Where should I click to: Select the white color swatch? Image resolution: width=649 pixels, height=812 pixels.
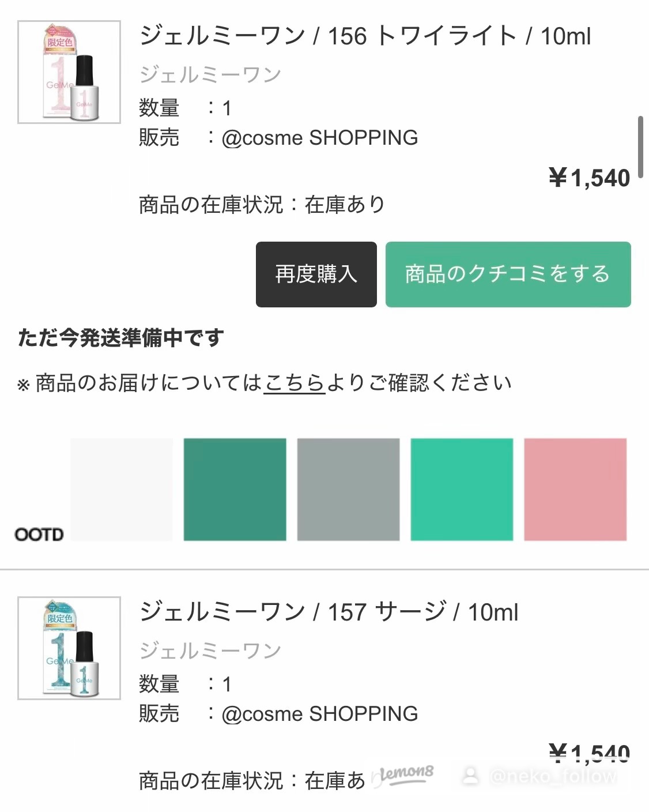pyautogui.click(x=121, y=489)
